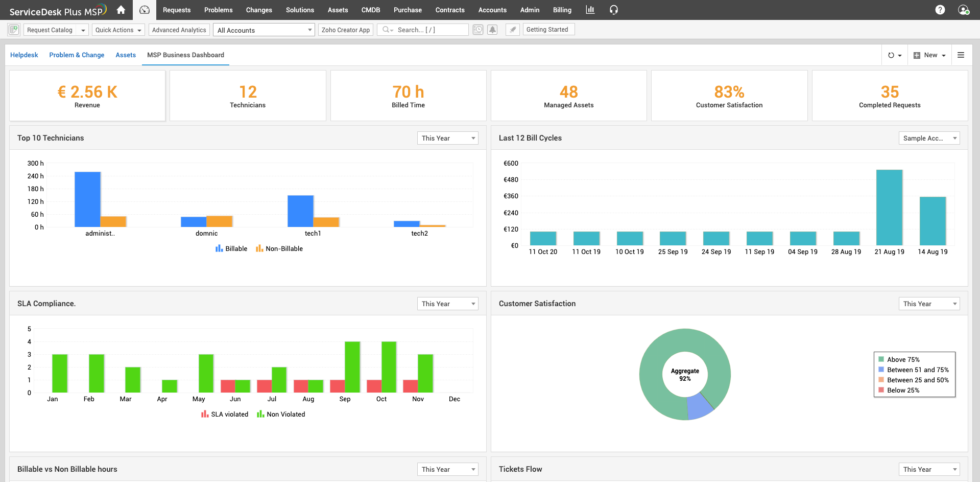
Task: Open the Help question mark icon
Action: click(940, 10)
